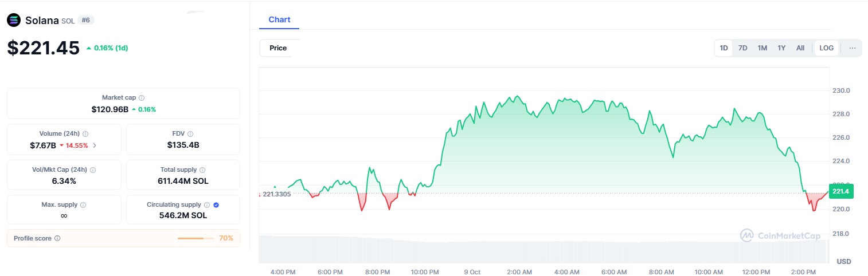
Task: Click the FDV info icon
Action: coord(190,134)
